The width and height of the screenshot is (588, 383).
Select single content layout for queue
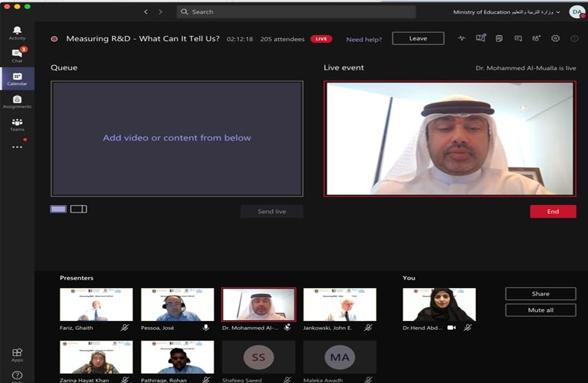click(58, 209)
